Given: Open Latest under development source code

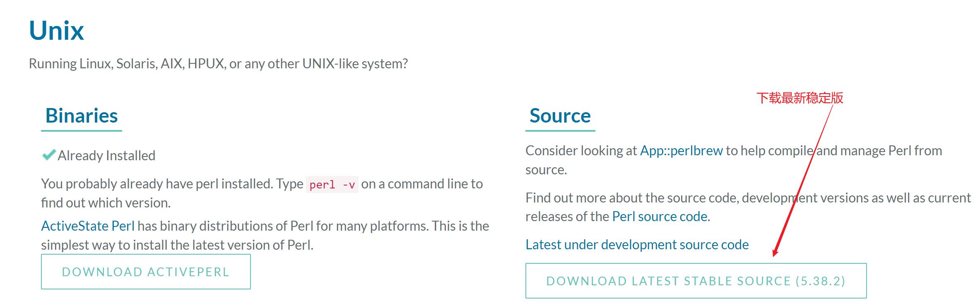Looking at the screenshot, I should (637, 245).
